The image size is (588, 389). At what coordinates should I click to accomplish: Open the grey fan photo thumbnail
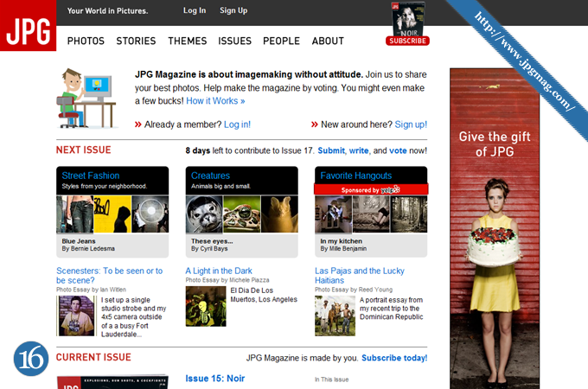pyautogui.click(x=150, y=214)
